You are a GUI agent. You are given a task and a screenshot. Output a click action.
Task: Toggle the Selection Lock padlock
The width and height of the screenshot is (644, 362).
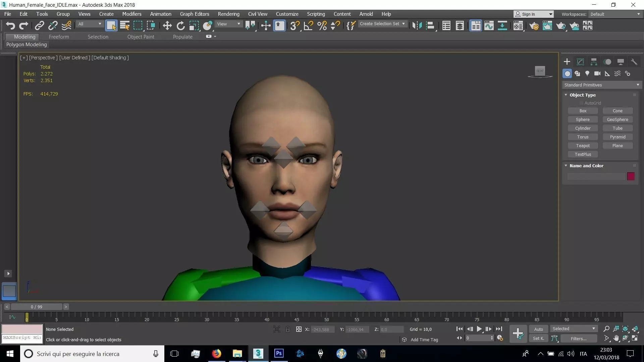pos(288,329)
